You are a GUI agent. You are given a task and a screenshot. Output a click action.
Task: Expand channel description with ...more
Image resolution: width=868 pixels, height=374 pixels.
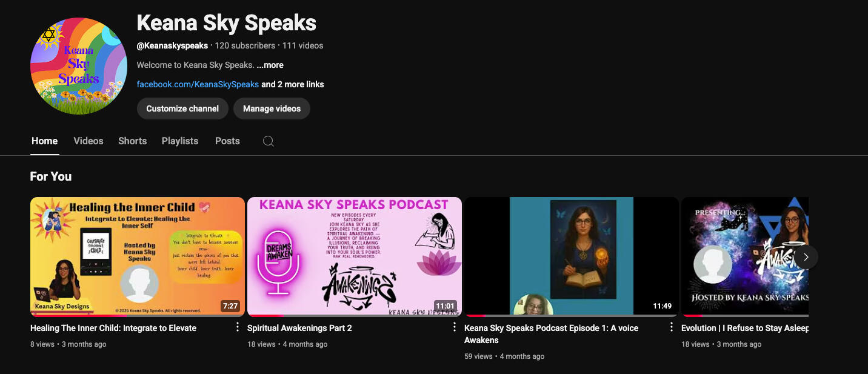tap(270, 65)
